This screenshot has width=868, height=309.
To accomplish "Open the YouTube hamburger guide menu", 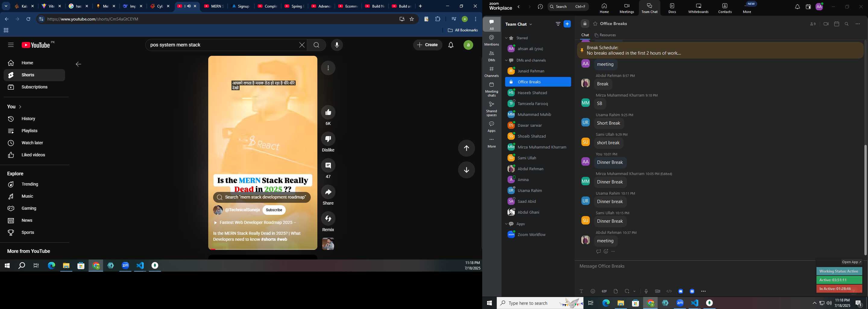I will (11, 45).
